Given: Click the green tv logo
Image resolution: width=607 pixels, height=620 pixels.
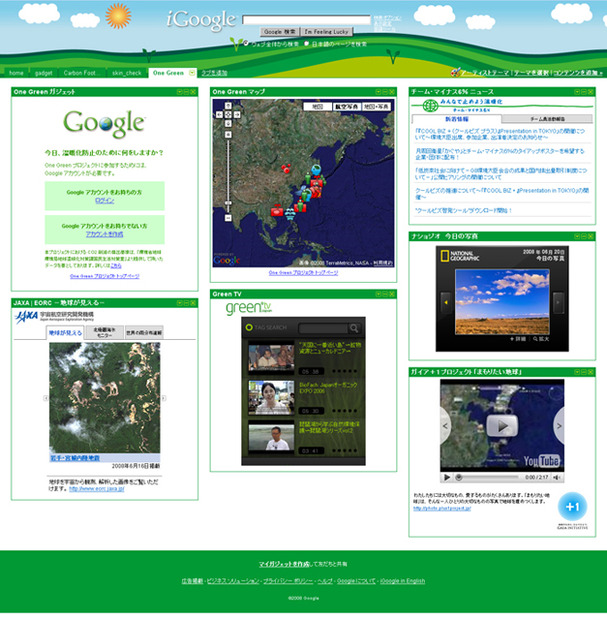Looking at the screenshot, I should (x=248, y=308).
